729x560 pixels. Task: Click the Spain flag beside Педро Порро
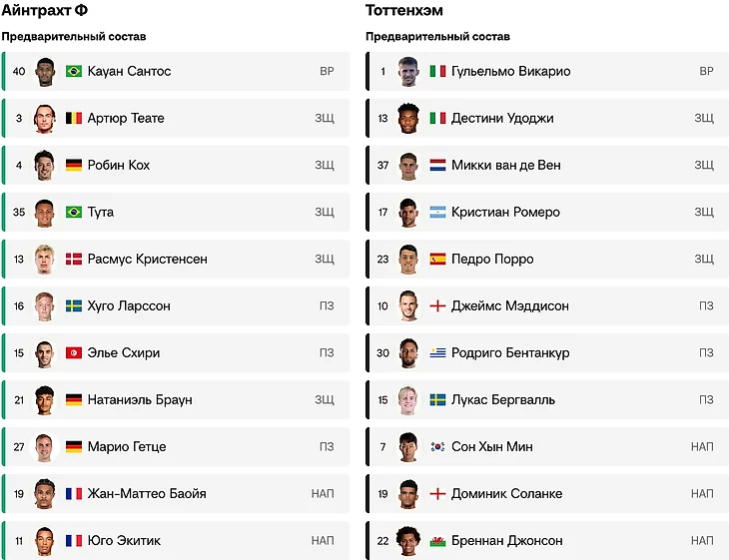click(x=437, y=260)
